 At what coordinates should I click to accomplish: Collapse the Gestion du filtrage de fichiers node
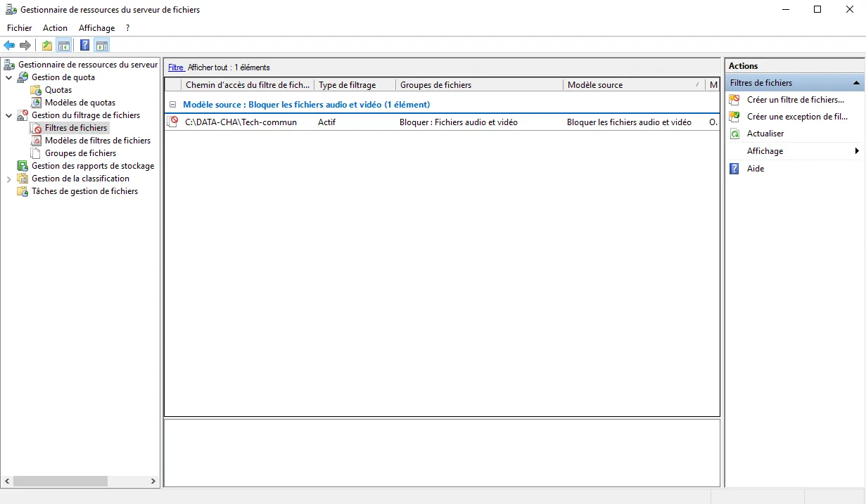point(9,115)
